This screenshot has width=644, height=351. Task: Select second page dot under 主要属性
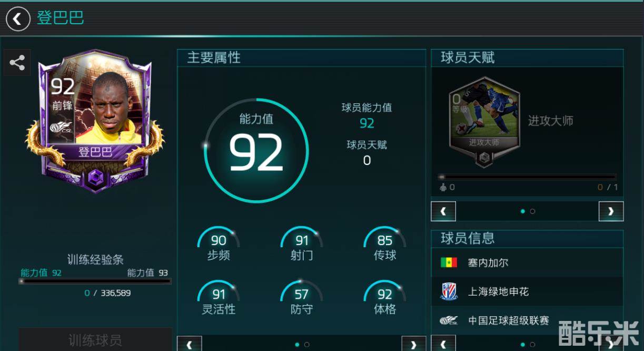tap(306, 345)
